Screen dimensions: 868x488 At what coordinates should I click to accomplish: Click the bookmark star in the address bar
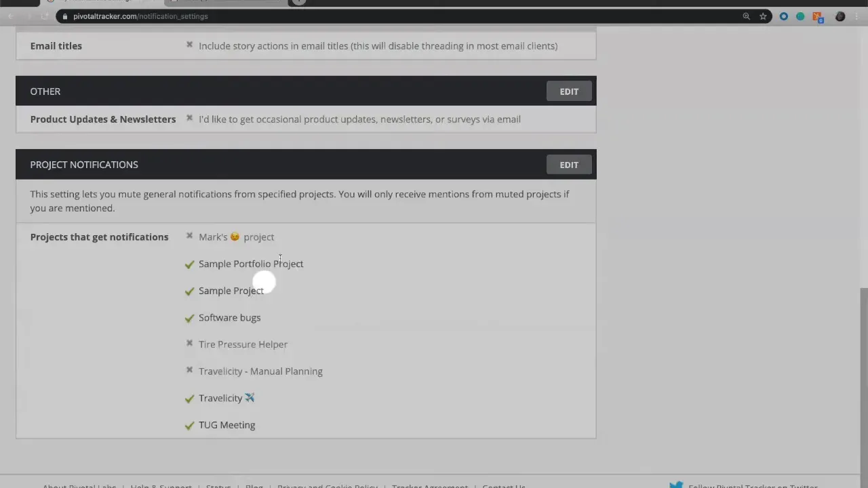[x=763, y=16]
